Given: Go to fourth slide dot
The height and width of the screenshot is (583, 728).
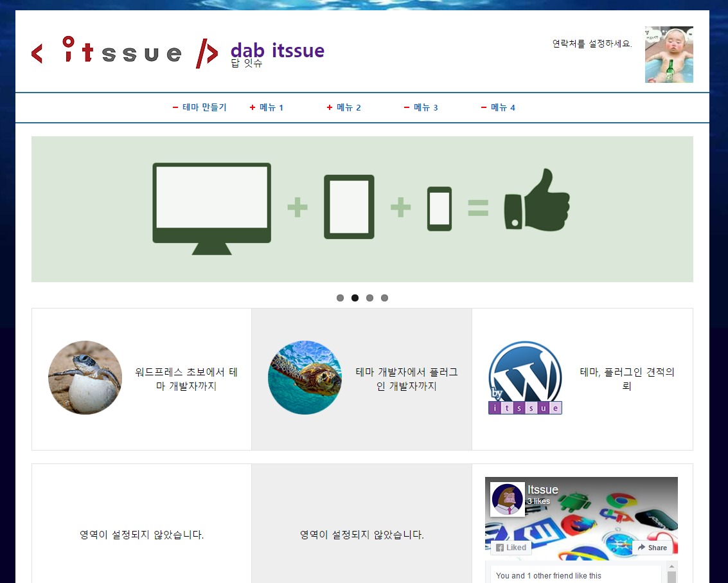Looking at the screenshot, I should pyautogui.click(x=384, y=298).
